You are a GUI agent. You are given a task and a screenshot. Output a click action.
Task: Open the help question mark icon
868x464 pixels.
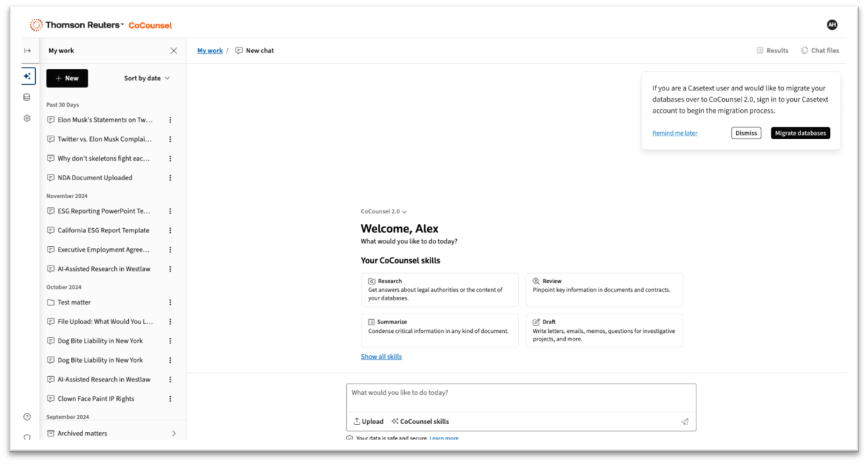pyautogui.click(x=27, y=417)
